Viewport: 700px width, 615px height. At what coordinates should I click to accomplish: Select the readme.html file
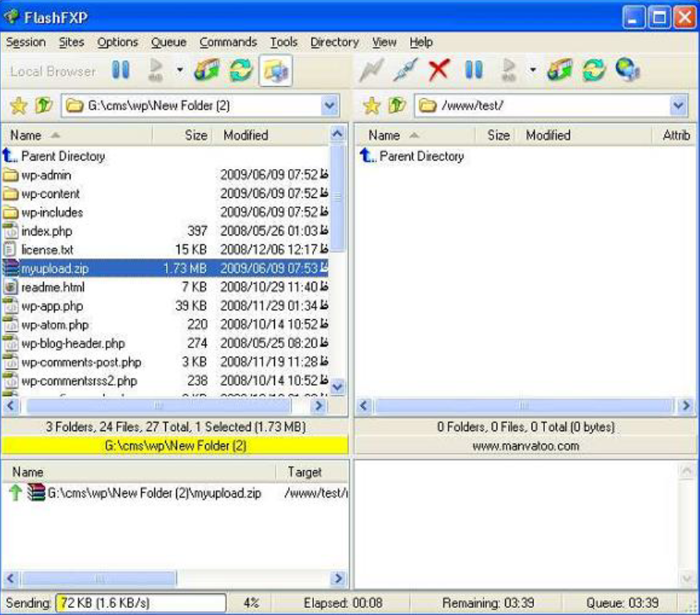[x=165, y=287]
